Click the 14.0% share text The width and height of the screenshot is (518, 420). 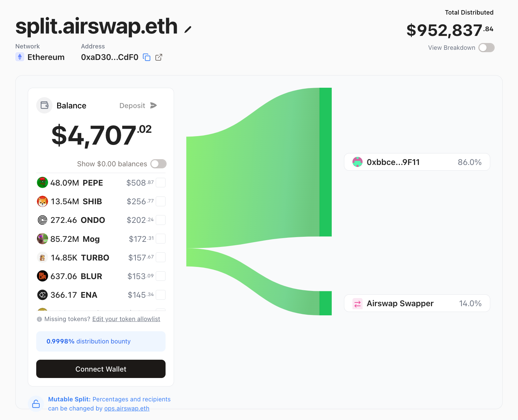(x=470, y=303)
